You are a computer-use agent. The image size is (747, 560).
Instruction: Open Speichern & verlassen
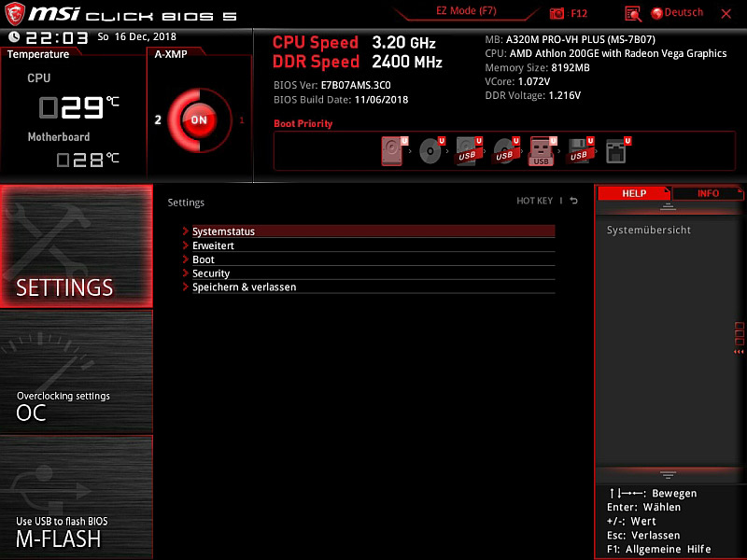click(x=373, y=287)
